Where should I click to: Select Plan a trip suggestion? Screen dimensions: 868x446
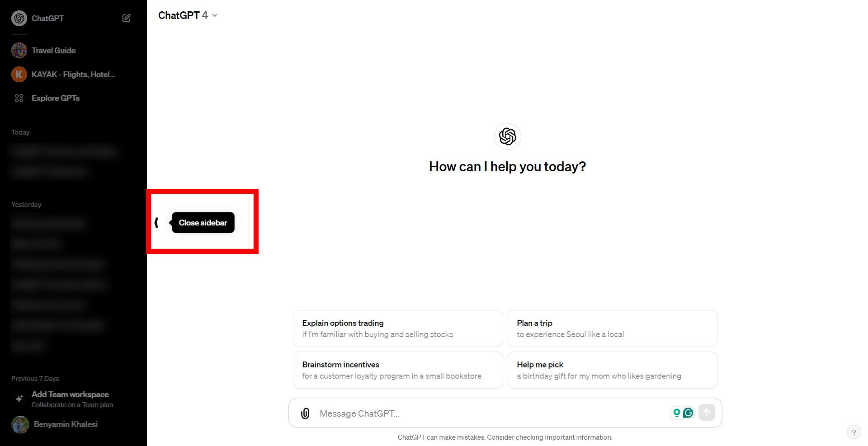[613, 329]
